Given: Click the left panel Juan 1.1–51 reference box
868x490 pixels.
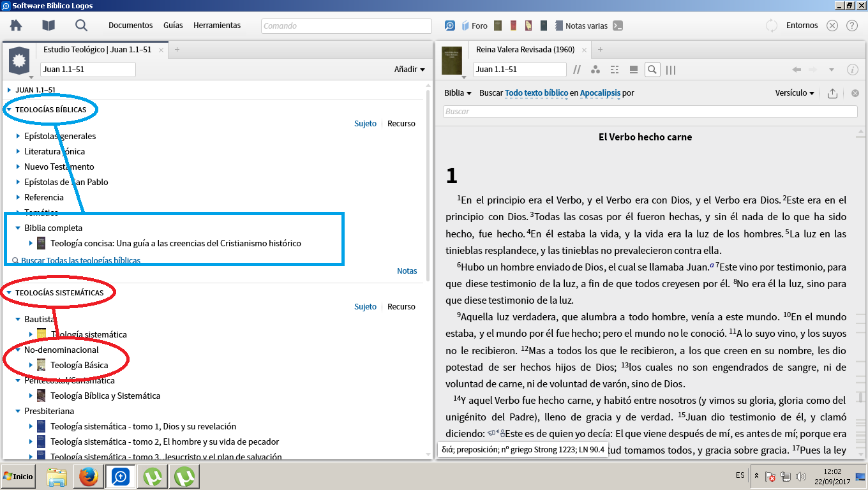Looking at the screenshot, I should pos(88,70).
